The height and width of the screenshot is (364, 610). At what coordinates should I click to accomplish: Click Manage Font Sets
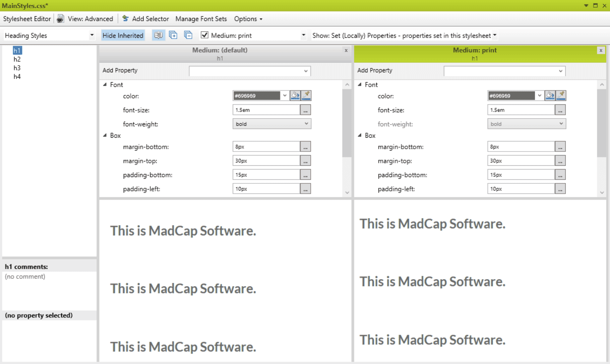(201, 19)
